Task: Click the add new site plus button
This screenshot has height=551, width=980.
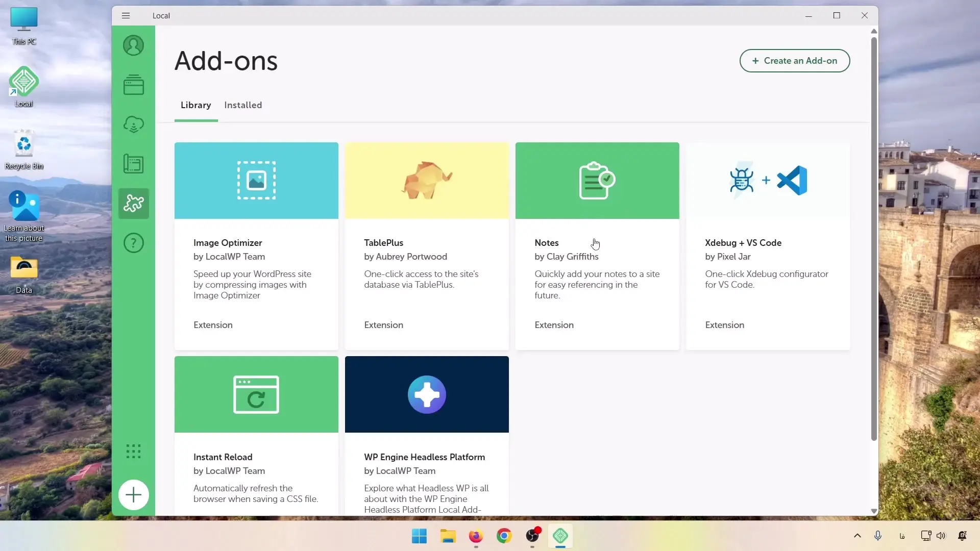Action: coord(133,495)
